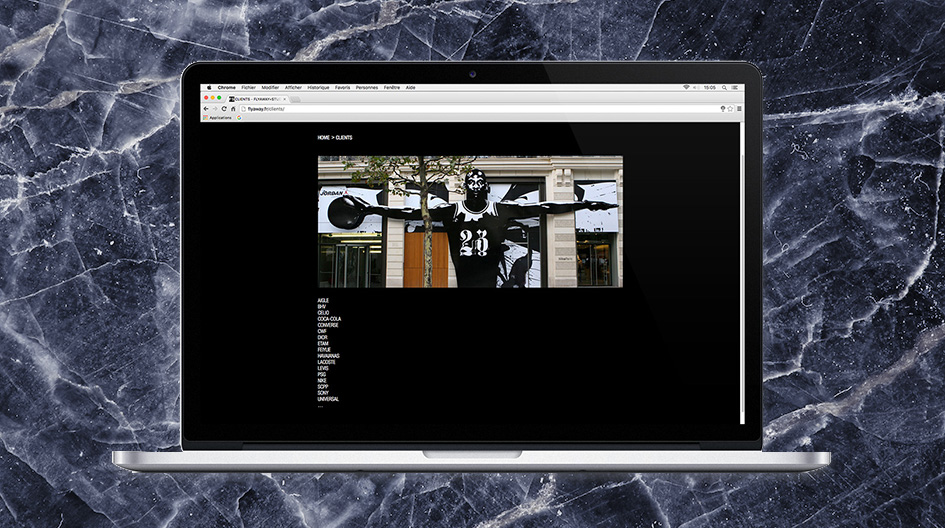
Task: Open the LACOSTE client link
Action: click(x=326, y=362)
